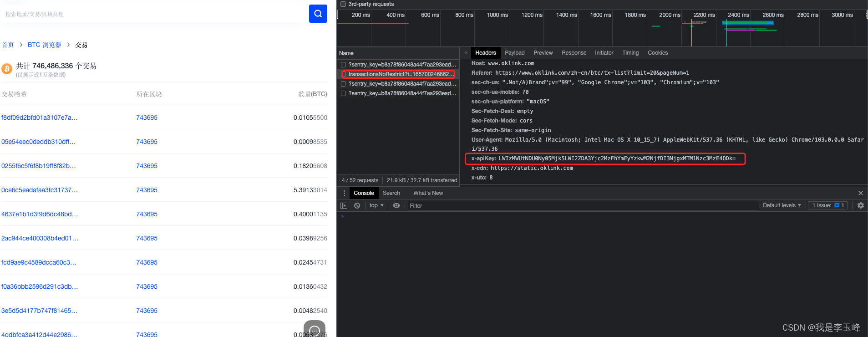This screenshot has height=337, width=868.
Task: Switch to the Payload tab
Action: pyautogui.click(x=514, y=53)
